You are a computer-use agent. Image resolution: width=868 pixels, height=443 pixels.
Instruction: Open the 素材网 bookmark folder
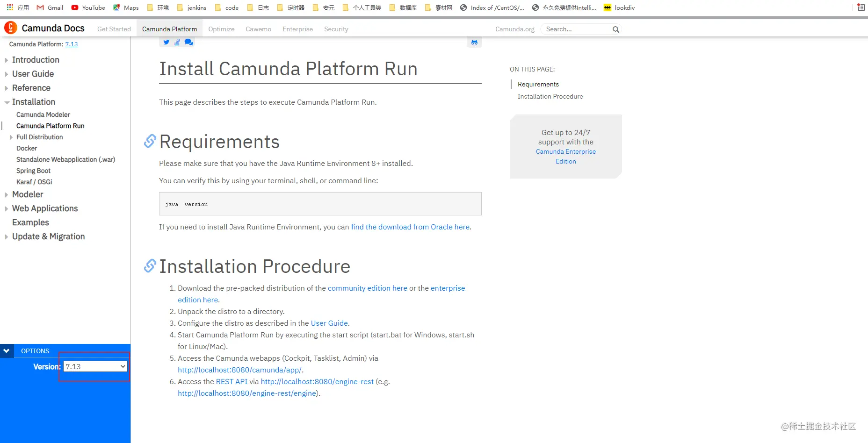(439, 7)
